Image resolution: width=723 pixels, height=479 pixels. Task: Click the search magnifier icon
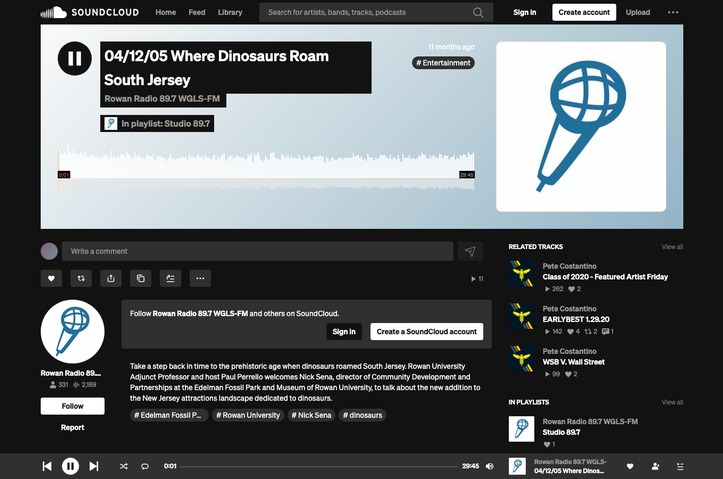(x=478, y=12)
